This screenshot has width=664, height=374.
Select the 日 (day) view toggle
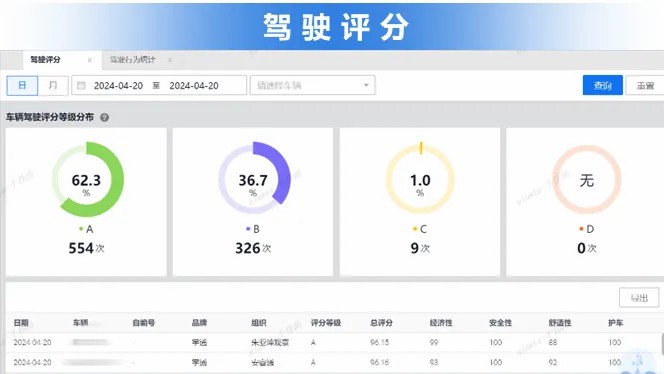(22, 86)
